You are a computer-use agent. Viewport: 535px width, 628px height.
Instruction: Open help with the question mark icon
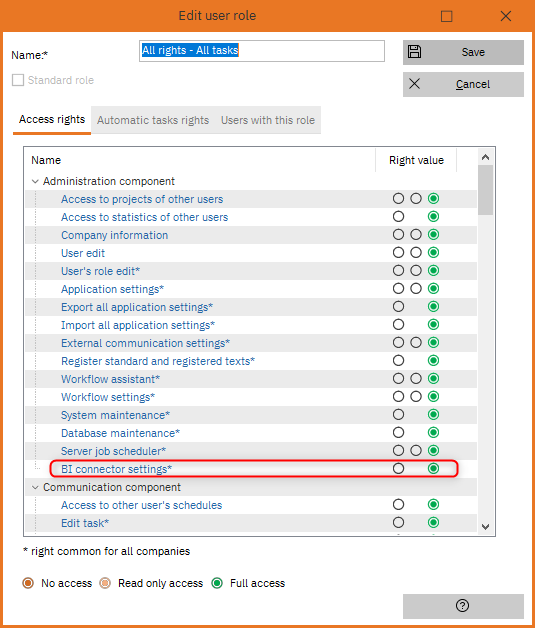463,605
